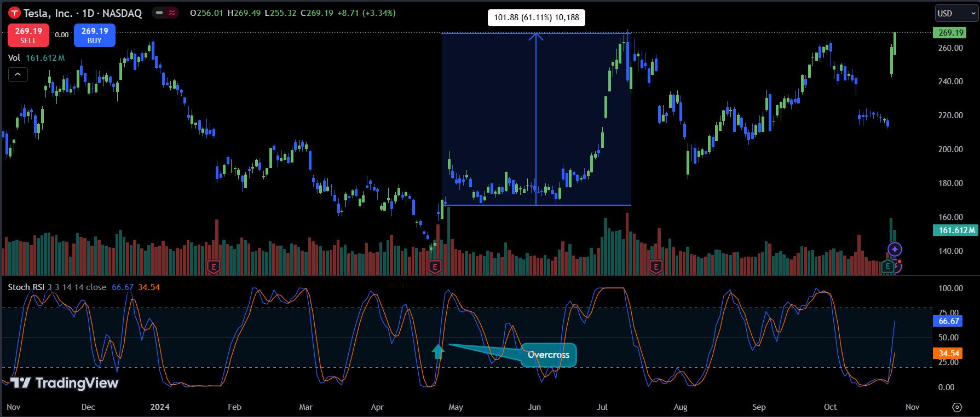Click the Oct label on the time axis

(x=831, y=407)
